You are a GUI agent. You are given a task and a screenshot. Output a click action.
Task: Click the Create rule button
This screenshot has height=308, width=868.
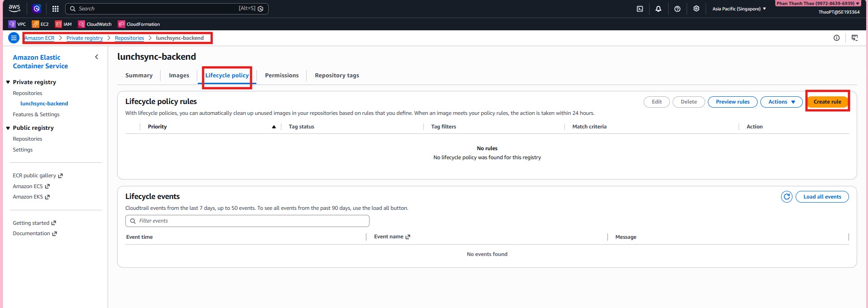[x=827, y=102]
